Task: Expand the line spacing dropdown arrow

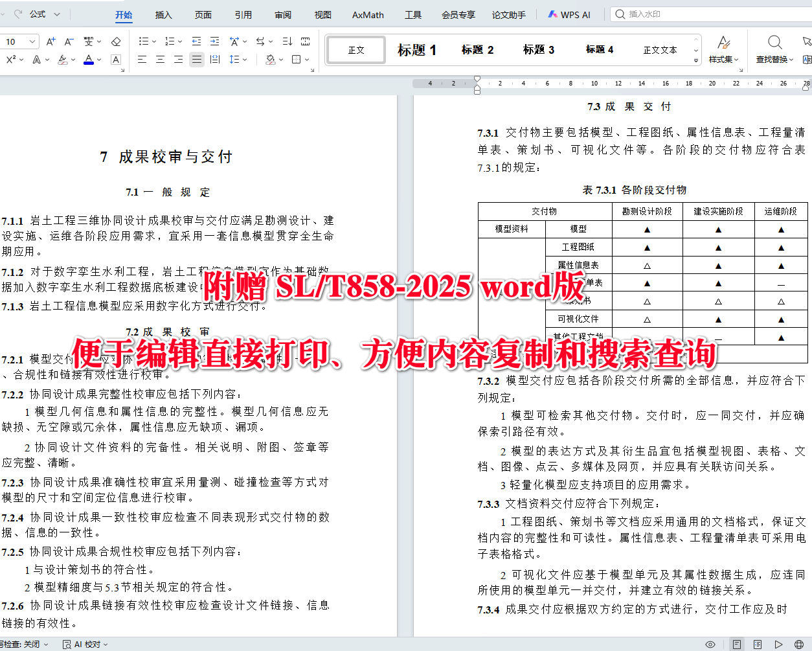Action: click(245, 60)
